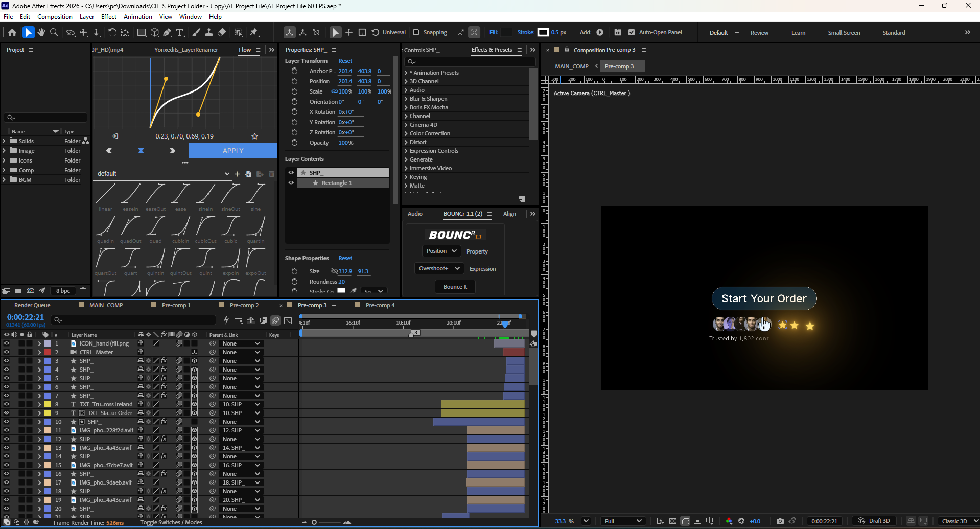Hide layer 11 IMG_pho..228f2d.avif visibility
The width and height of the screenshot is (980, 529).
click(x=7, y=430)
